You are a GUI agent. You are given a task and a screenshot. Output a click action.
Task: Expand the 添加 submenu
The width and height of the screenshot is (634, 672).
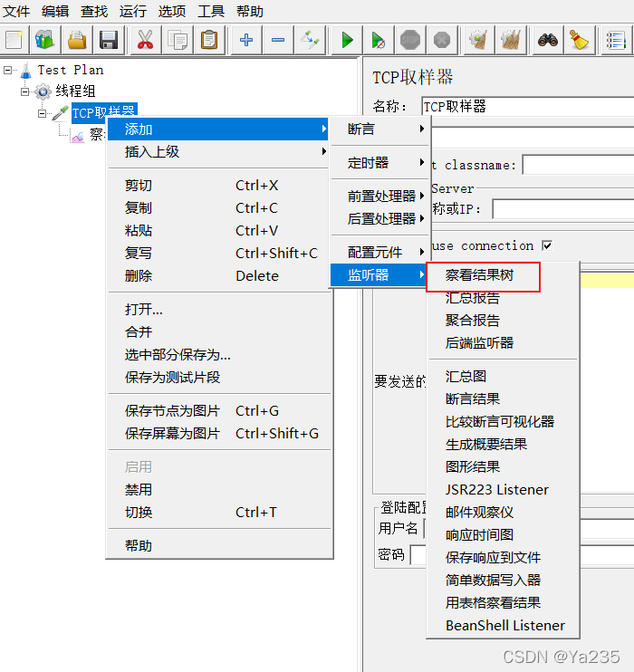point(217,129)
